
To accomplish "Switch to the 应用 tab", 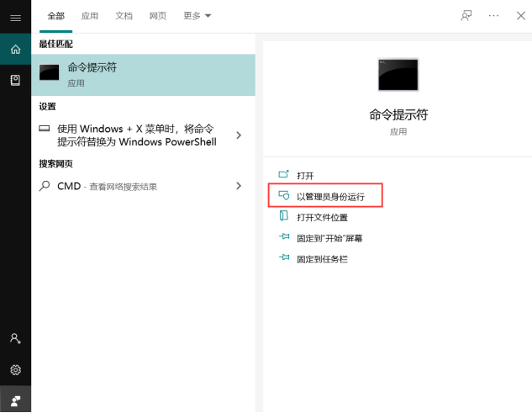I will pyautogui.click(x=90, y=16).
